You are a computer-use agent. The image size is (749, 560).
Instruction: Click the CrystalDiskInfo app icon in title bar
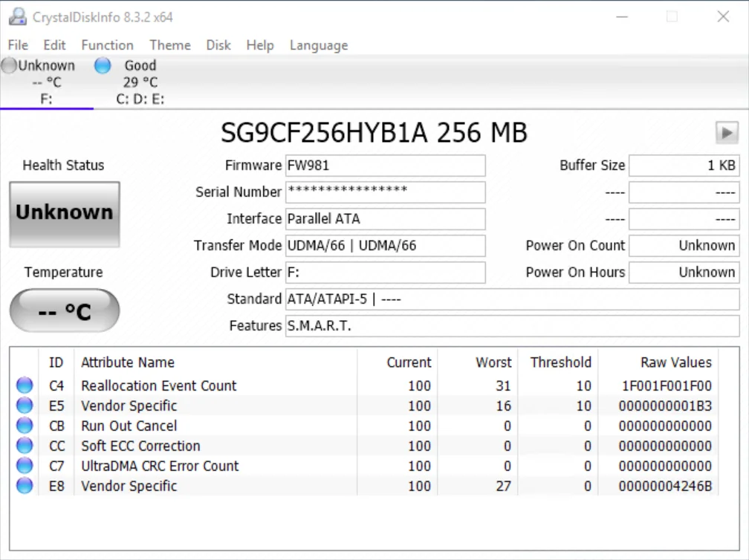[18, 16]
